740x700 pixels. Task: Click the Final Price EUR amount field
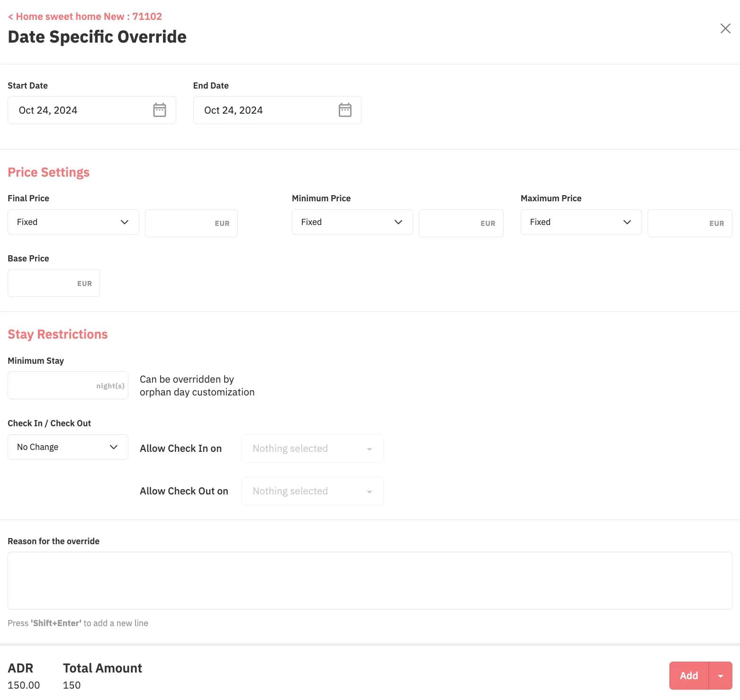pyautogui.click(x=191, y=223)
